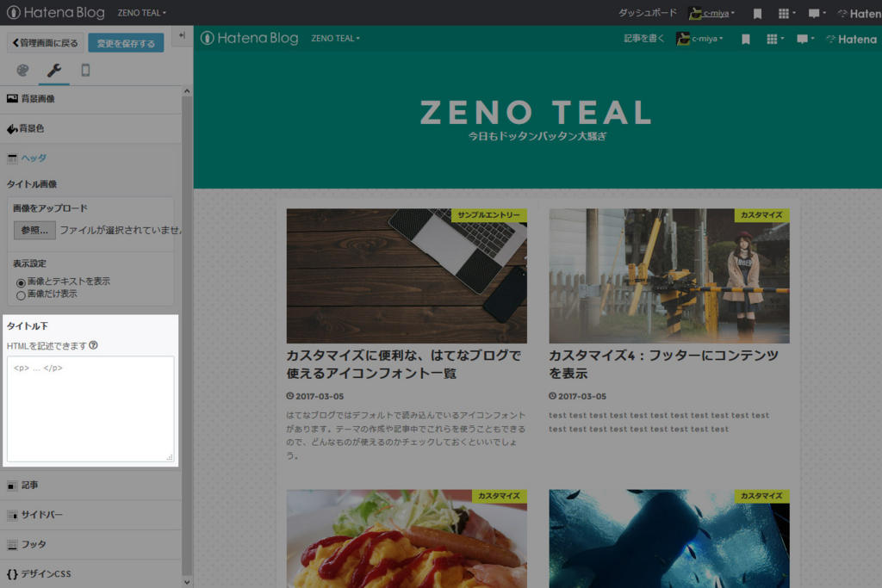Click 表示設定 label
Viewport: 882px width, 588px height.
29,263
